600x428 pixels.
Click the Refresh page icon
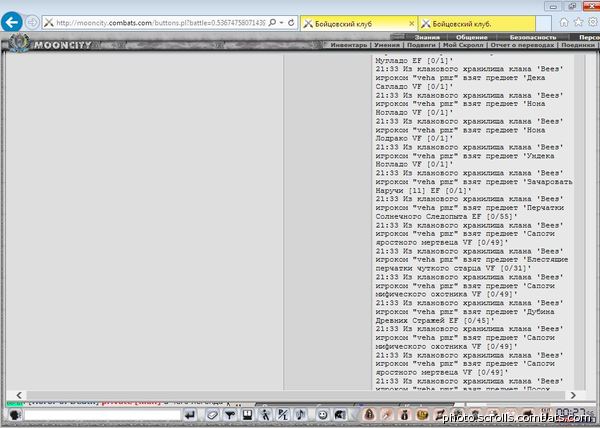[291, 23]
